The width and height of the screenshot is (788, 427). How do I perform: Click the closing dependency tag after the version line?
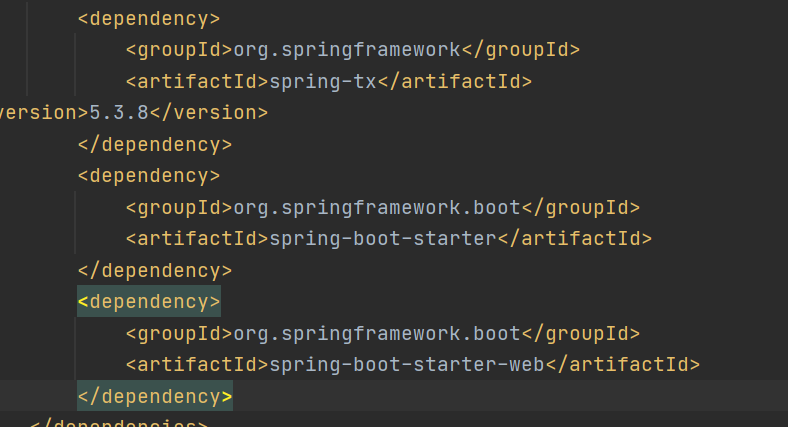tap(155, 145)
